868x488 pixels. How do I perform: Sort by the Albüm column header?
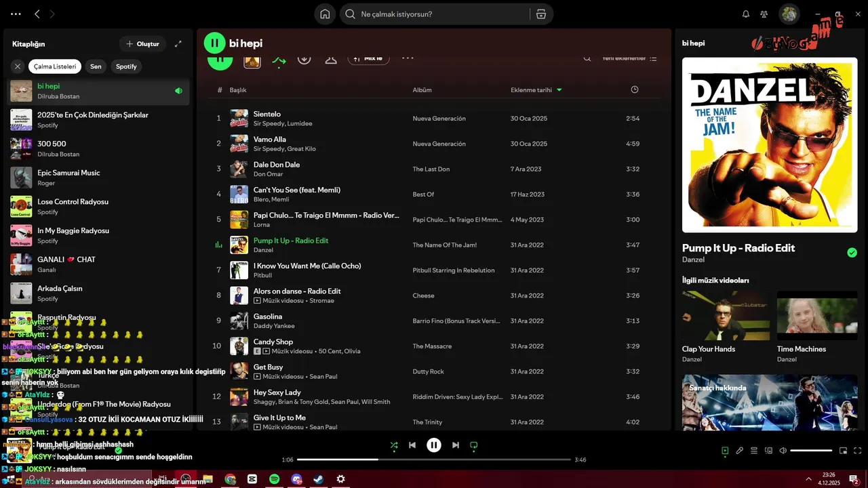pos(422,89)
